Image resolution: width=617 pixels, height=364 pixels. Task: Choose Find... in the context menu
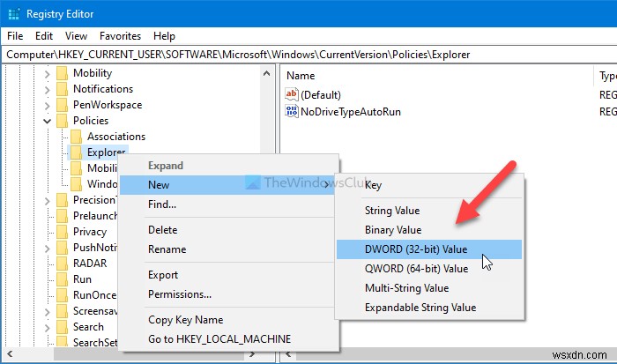(x=228, y=204)
